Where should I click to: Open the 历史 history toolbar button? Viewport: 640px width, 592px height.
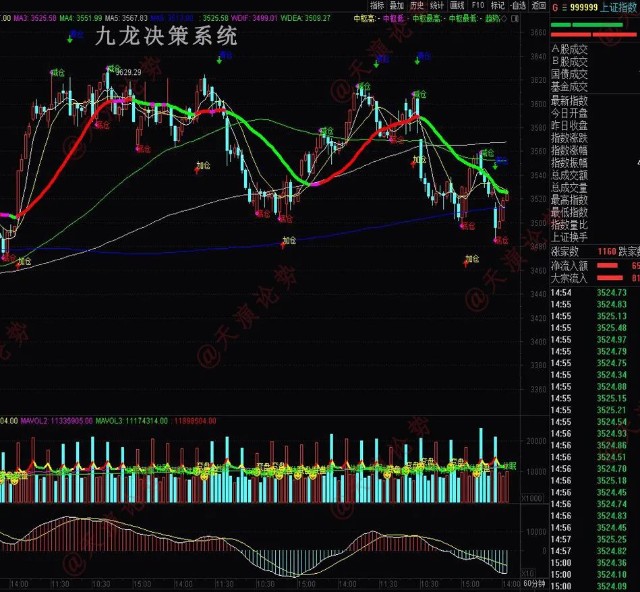pos(417,5)
